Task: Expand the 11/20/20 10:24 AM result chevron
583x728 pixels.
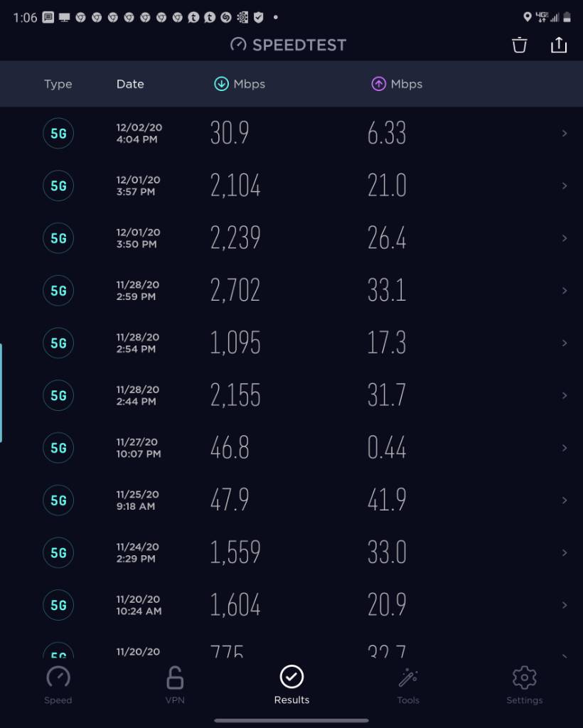Action: coord(565,606)
